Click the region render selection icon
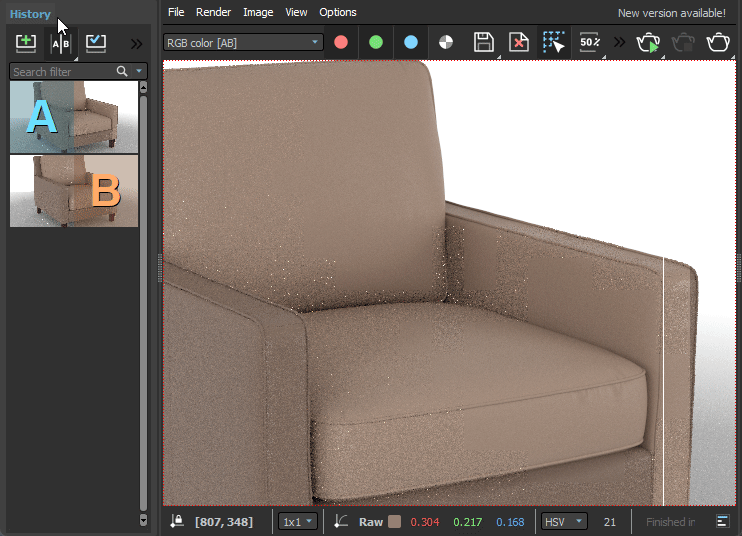742x536 pixels. pos(554,42)
